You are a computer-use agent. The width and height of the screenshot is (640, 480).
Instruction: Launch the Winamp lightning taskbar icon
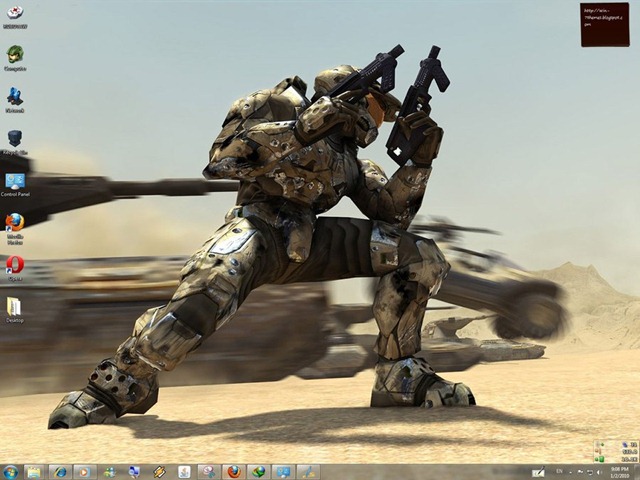(x=159, y=472)
